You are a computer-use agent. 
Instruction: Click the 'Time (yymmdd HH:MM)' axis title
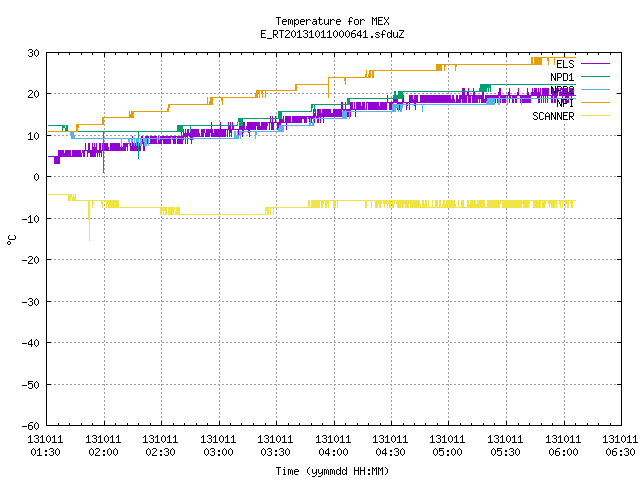[332, 471]
